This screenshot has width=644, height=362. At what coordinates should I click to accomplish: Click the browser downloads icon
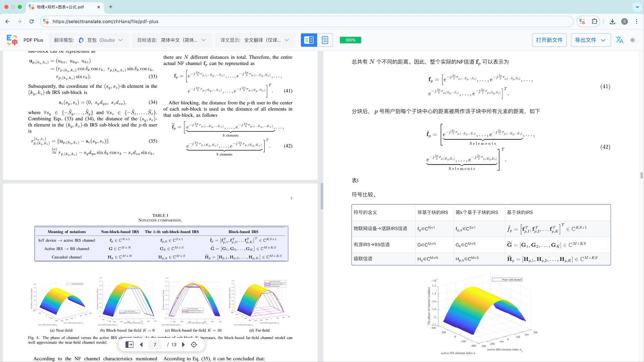point(612,21)
